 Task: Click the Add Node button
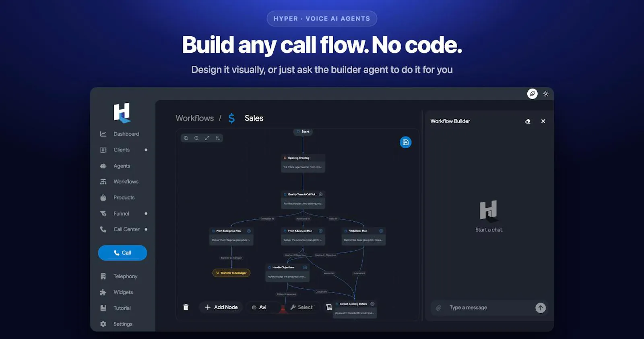point(221,308)
